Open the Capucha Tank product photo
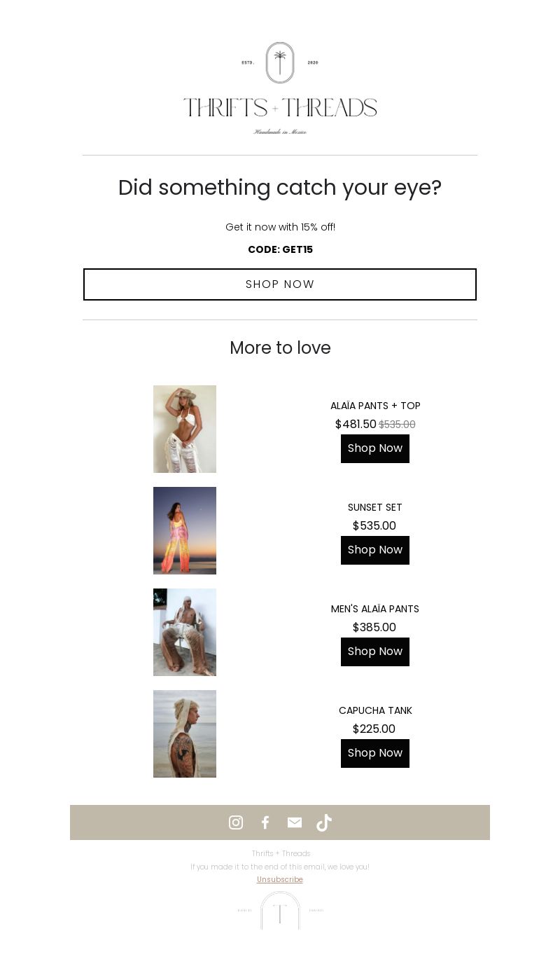560x957 pixels. tap(185, 734)
